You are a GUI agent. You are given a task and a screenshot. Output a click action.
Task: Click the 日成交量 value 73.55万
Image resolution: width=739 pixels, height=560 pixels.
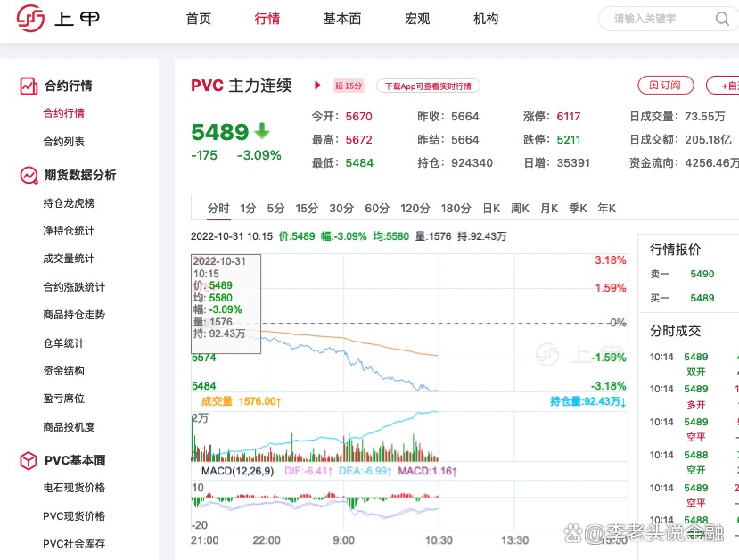click(x=705, y=117)
